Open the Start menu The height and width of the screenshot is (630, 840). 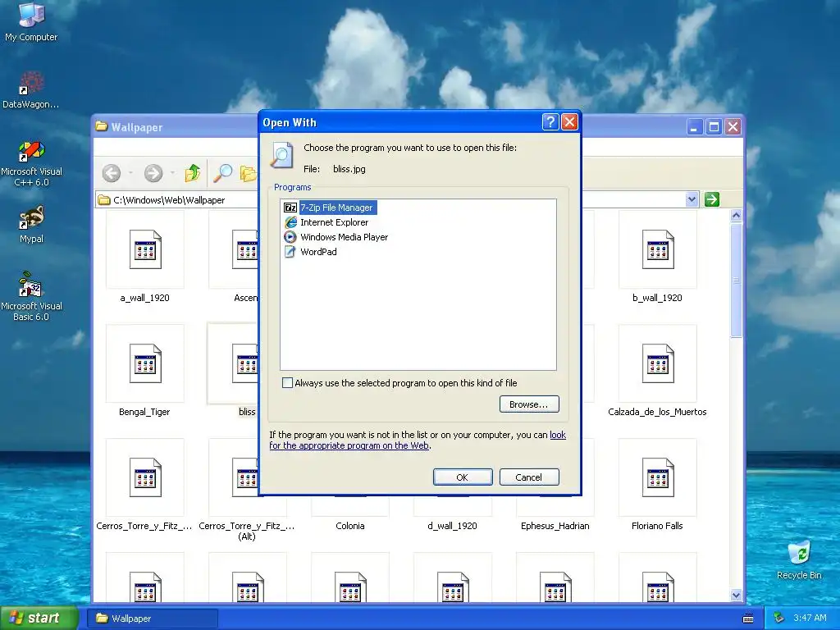[39, 619]
